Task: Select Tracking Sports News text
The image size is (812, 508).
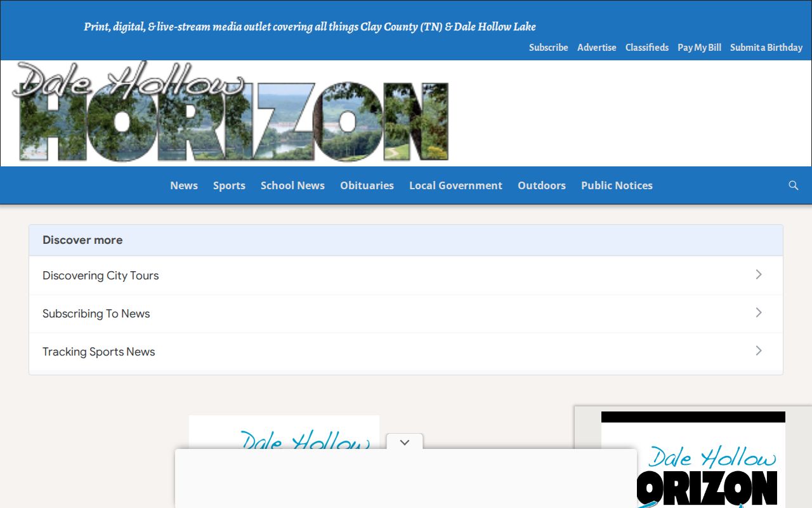Action: pyautogui.click(x=99, y=352)
